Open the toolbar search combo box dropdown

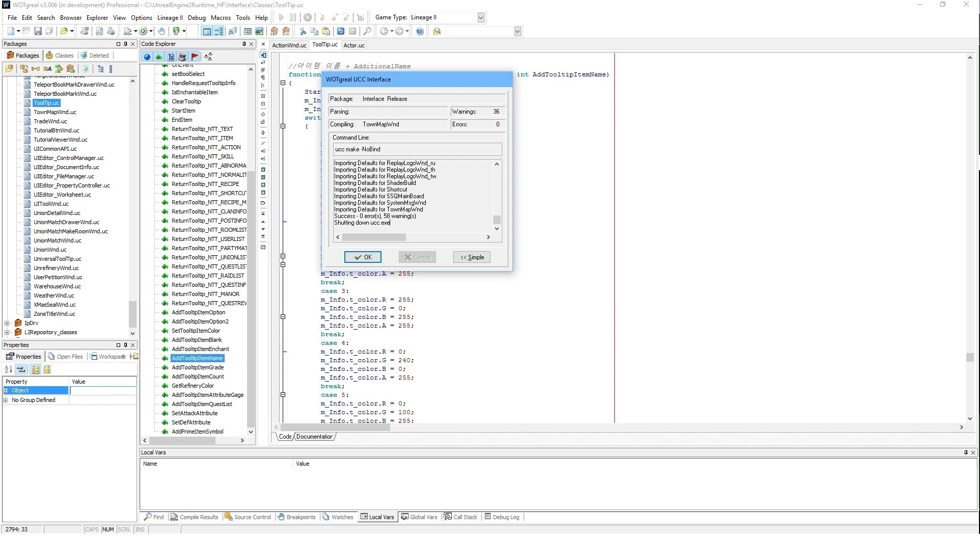tap(518, 32)
